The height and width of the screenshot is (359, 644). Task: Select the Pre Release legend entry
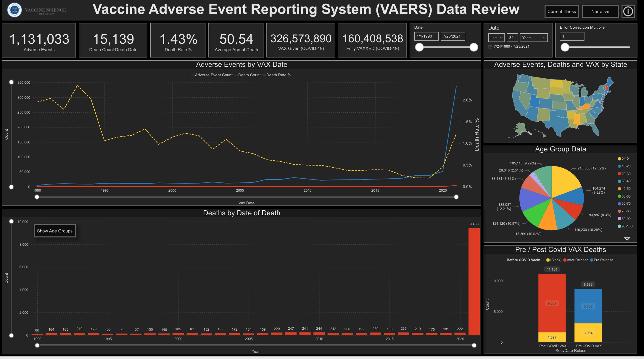[602, 260]
